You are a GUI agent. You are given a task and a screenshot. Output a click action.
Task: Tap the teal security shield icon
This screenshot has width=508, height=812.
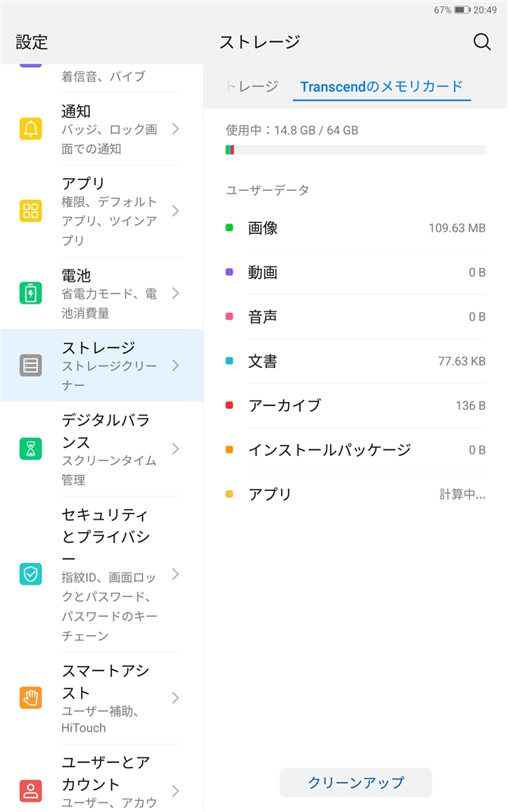(31, 574)
